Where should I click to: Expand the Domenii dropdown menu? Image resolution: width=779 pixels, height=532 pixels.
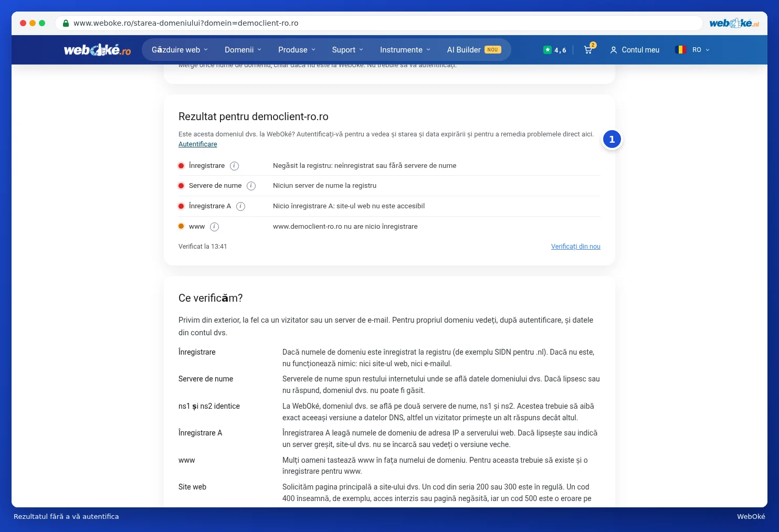point(243,50)
